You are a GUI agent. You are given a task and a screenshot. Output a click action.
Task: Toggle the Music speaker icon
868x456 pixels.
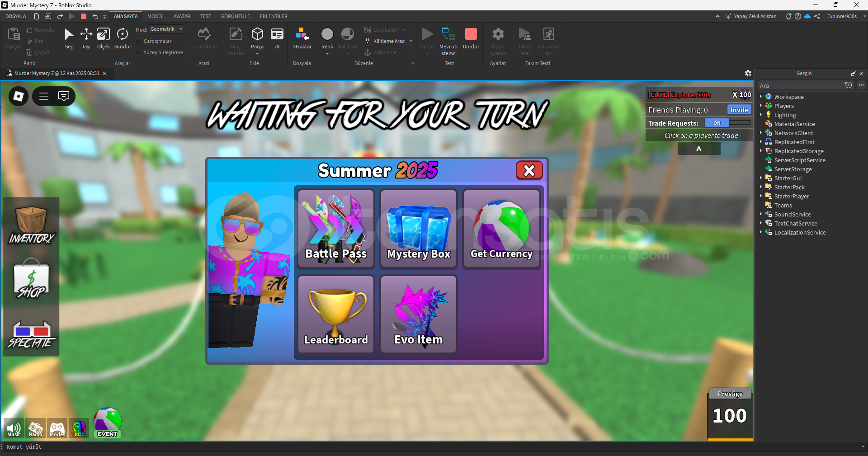click(14, 428)
